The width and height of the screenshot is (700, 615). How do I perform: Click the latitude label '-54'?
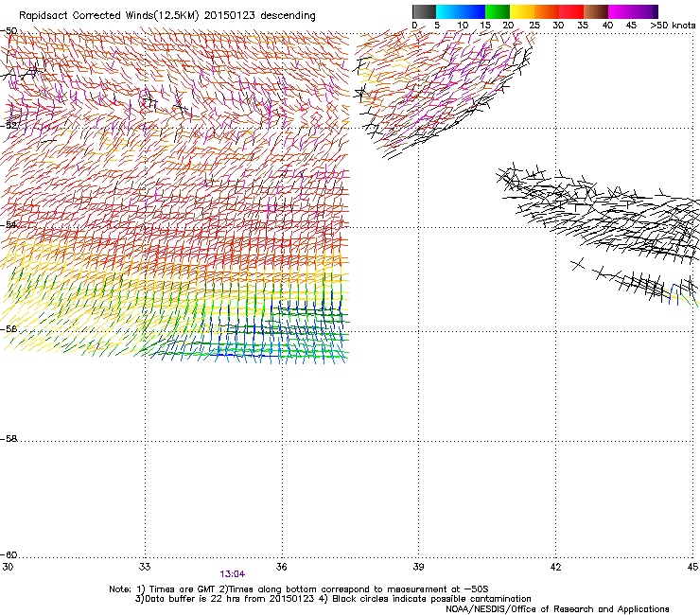[x=9, y=224]
